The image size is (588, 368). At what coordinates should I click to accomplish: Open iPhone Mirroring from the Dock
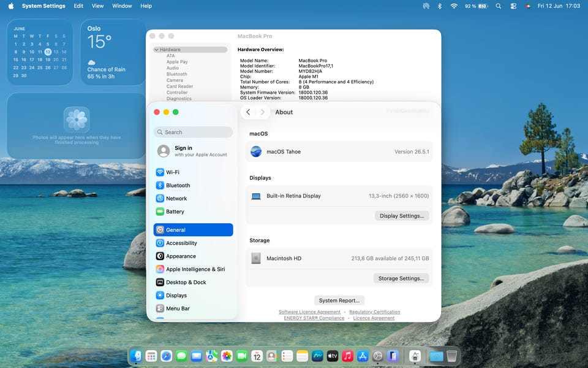[393, 356]
